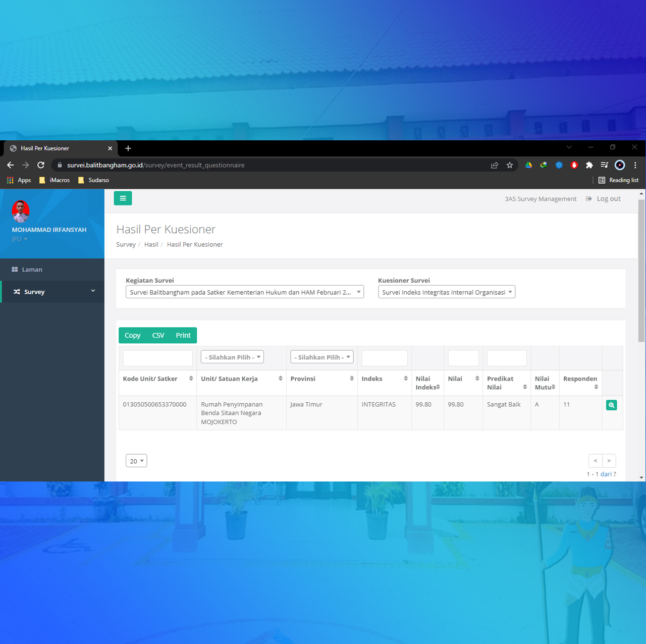Click the Hasil breadcrumb link

tap(151, 244)
